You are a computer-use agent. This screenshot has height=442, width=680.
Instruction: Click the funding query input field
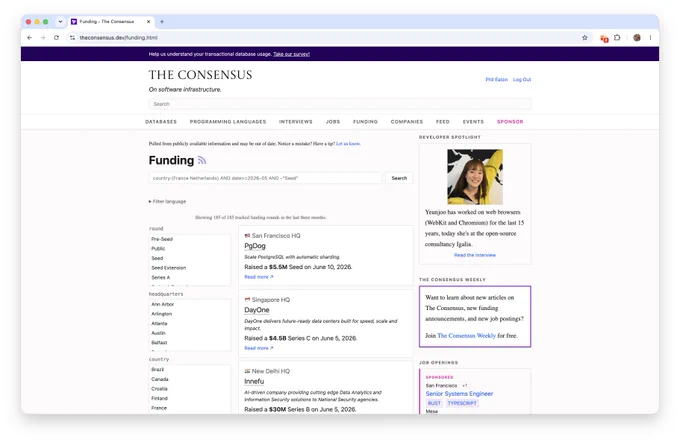point(265,178)
